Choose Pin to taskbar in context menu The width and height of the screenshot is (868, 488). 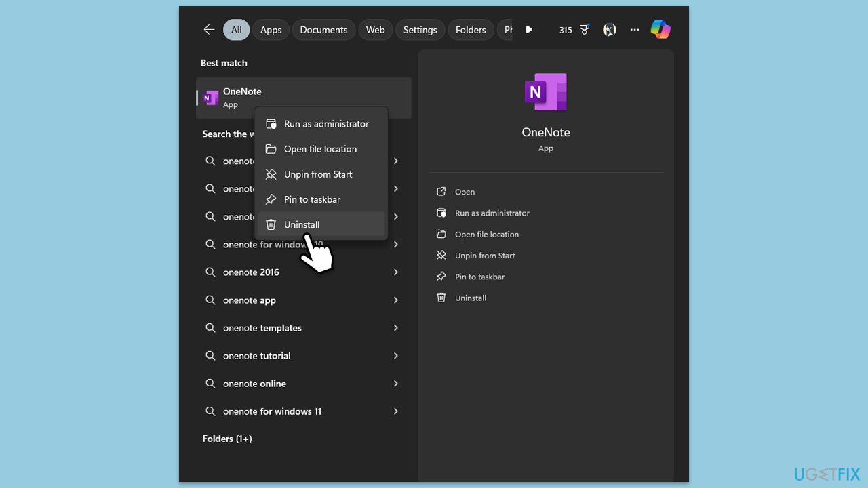click(321, 199)
